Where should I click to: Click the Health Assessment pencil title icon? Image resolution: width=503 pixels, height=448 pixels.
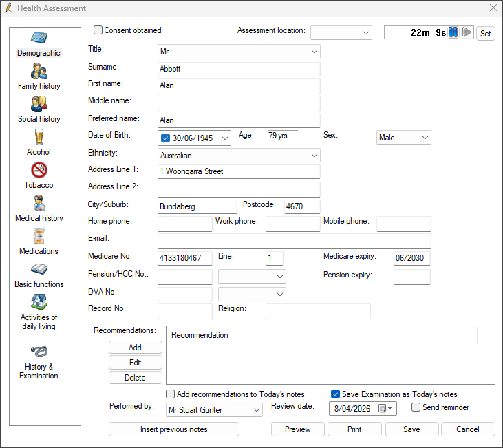[9, 8]
